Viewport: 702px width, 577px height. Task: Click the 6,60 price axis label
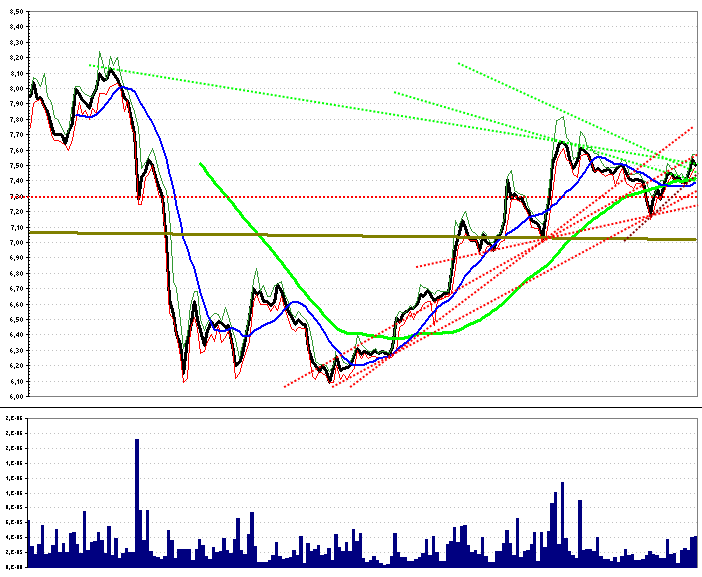pos(16,304)
